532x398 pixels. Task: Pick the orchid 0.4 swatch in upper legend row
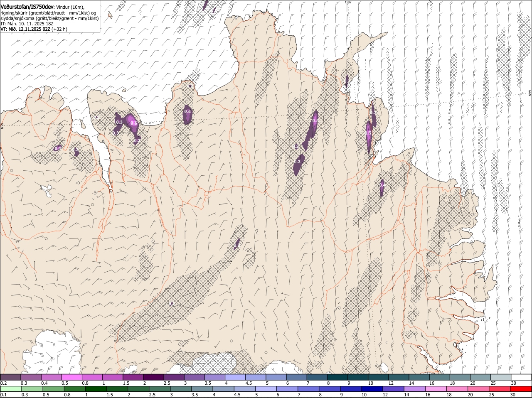coord(52,377)
